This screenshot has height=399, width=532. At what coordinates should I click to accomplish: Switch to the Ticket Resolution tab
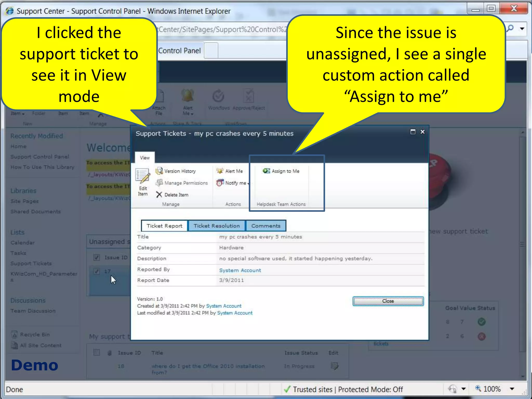point(216,226)
